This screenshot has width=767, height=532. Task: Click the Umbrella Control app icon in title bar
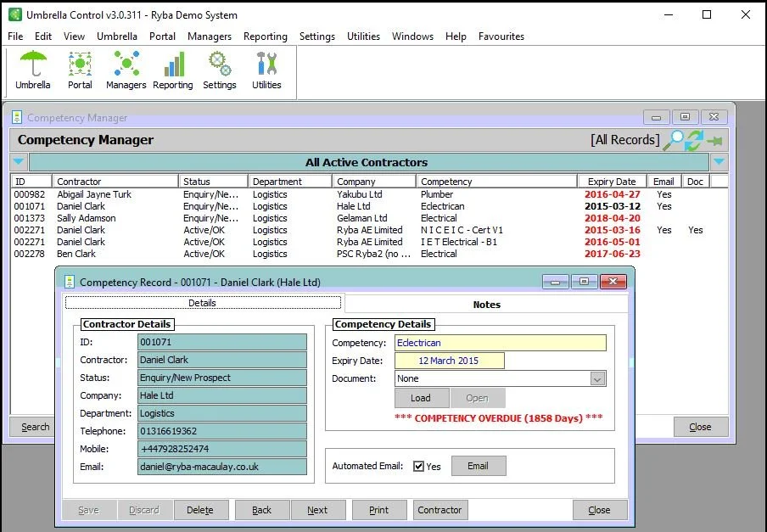click(15, 14)
